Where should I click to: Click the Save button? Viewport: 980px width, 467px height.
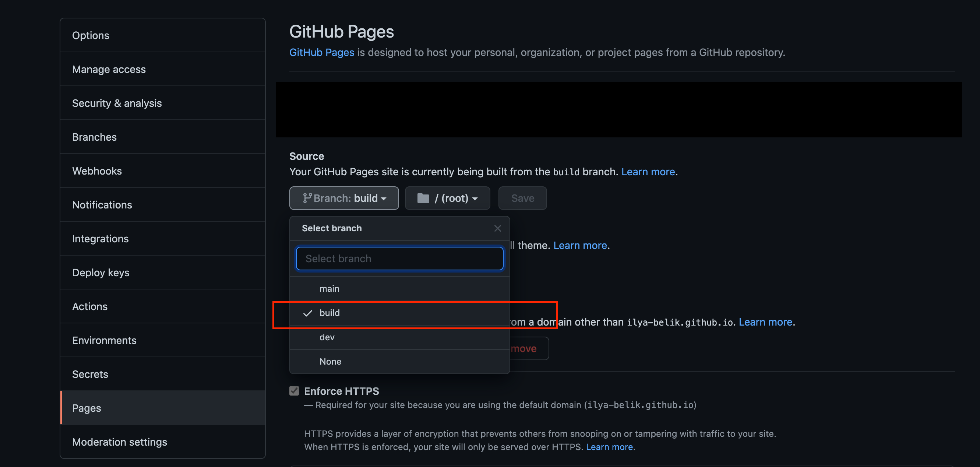(x=522, y=198)
